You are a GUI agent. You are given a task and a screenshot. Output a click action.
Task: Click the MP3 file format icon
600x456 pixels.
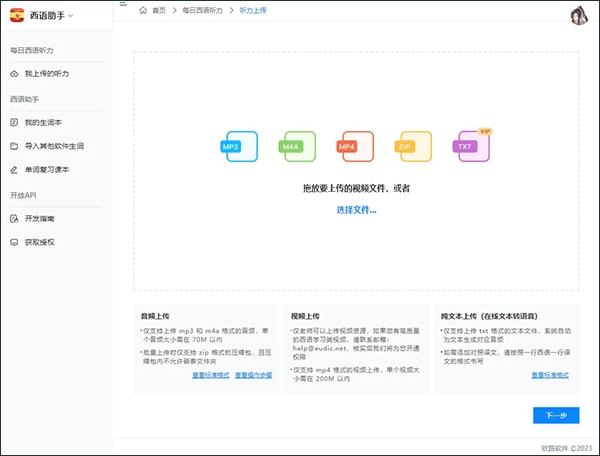tap(231, 147)
